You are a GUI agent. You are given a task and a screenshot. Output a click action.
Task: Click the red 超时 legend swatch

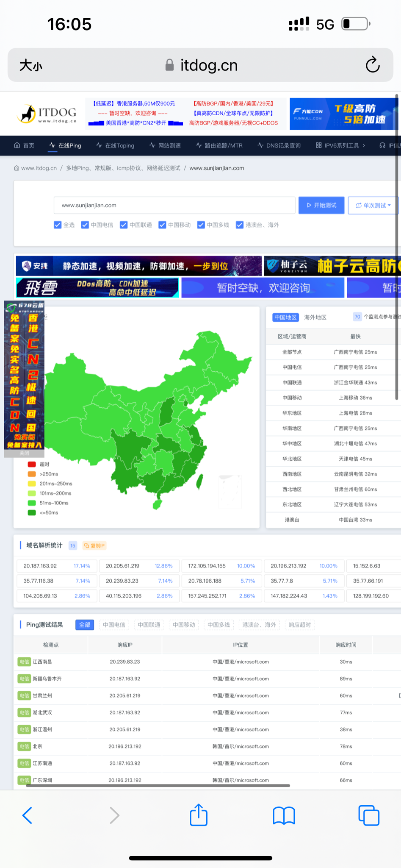pos(32,464)
